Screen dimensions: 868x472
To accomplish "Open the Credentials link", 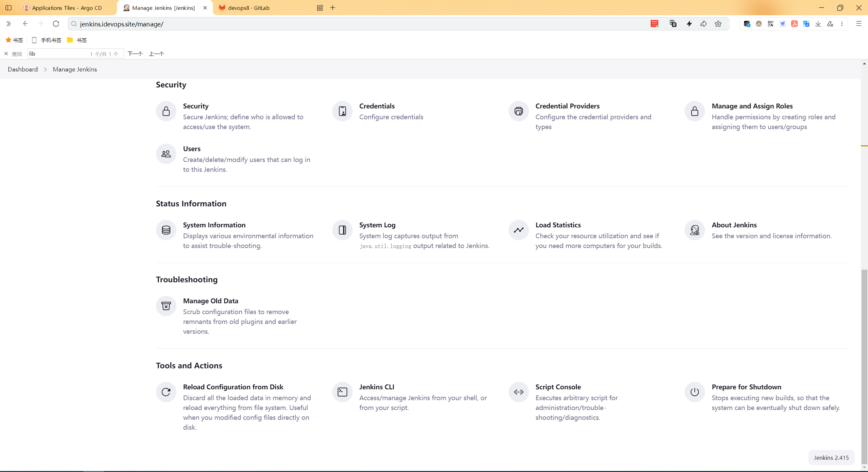I will [377, 106].
